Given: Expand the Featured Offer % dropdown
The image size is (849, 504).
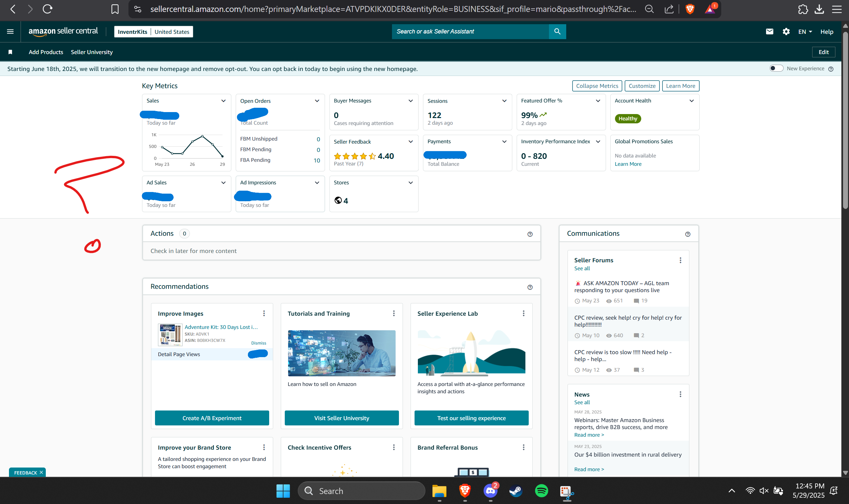Looking at the screenshot, I should pos(598,101).
